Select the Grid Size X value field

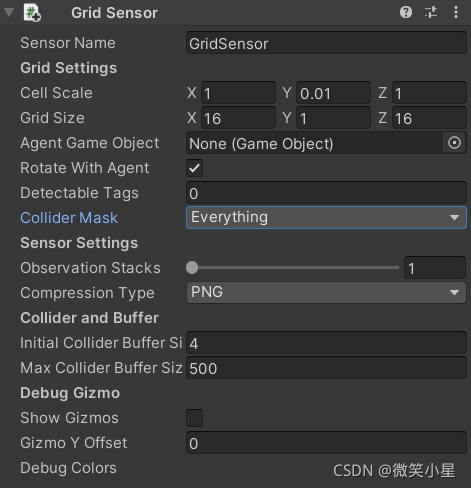[238, 118]
